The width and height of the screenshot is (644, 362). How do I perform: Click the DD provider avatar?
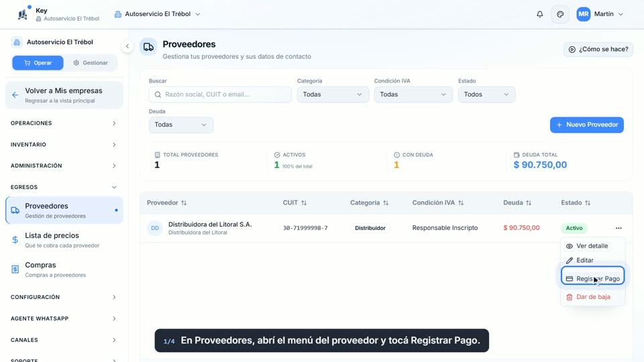coord(155,228)
